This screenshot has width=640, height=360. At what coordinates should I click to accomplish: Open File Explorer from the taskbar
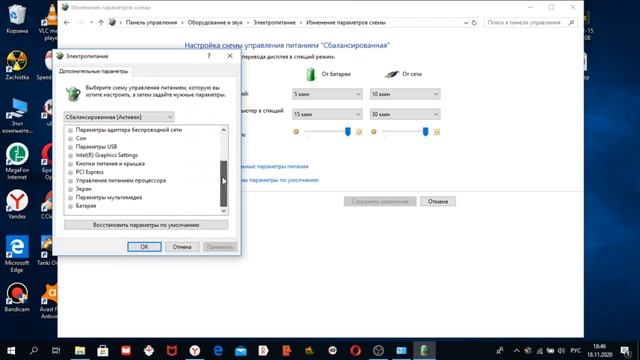(80, 350)
